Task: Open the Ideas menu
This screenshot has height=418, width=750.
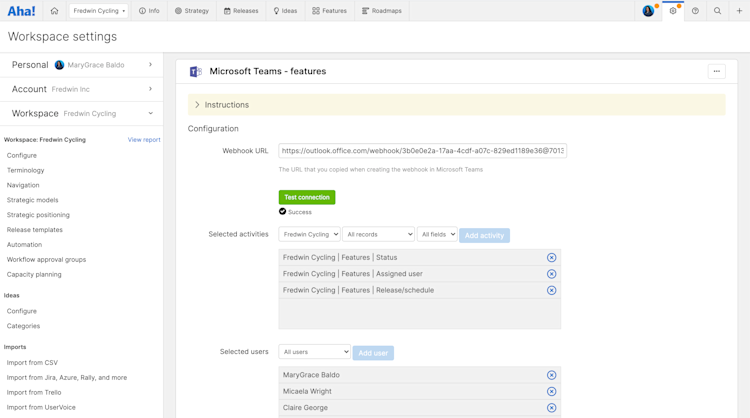Action: (285, 11)
